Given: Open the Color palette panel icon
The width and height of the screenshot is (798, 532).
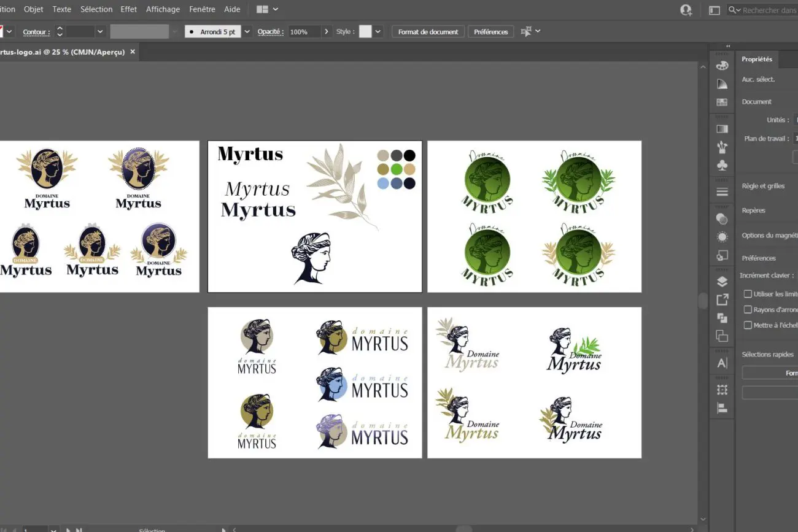Looking at the screenshot, I should 722,66.
